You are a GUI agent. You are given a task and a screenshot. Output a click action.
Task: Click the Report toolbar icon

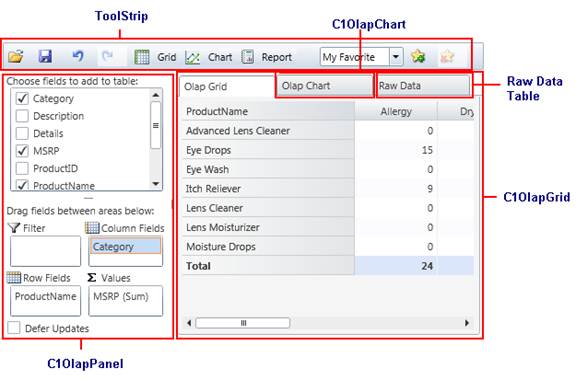point(248,57)
